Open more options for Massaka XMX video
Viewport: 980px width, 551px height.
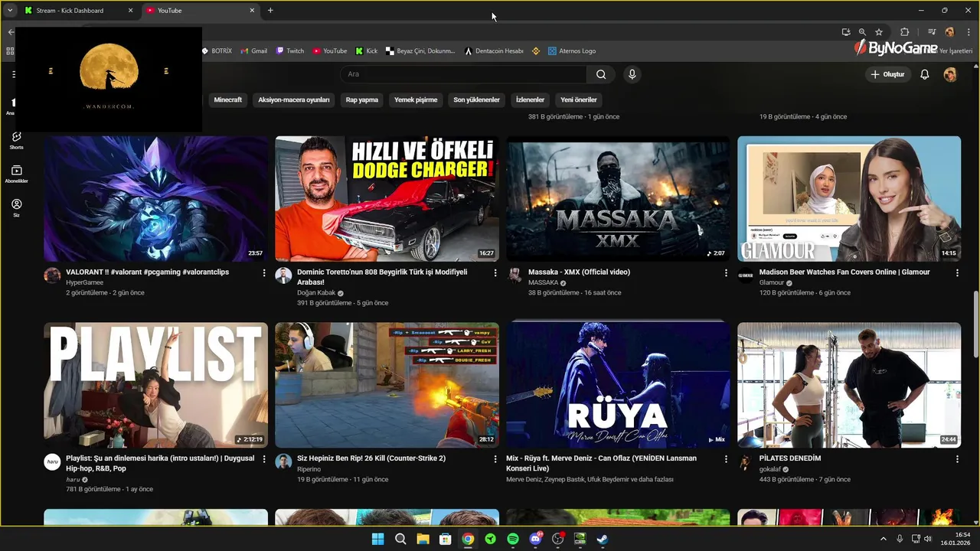point(727,272)
